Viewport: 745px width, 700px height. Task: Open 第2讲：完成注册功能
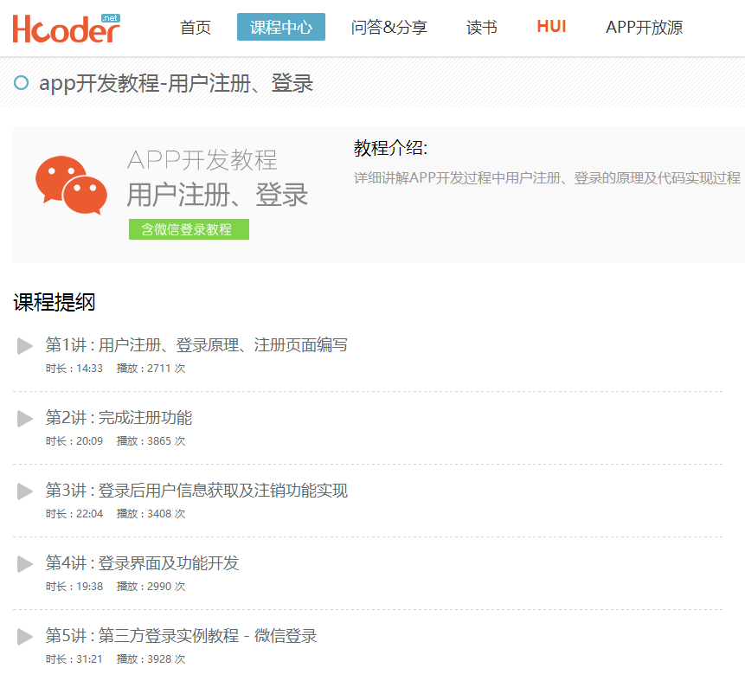[x=119, y=418]
